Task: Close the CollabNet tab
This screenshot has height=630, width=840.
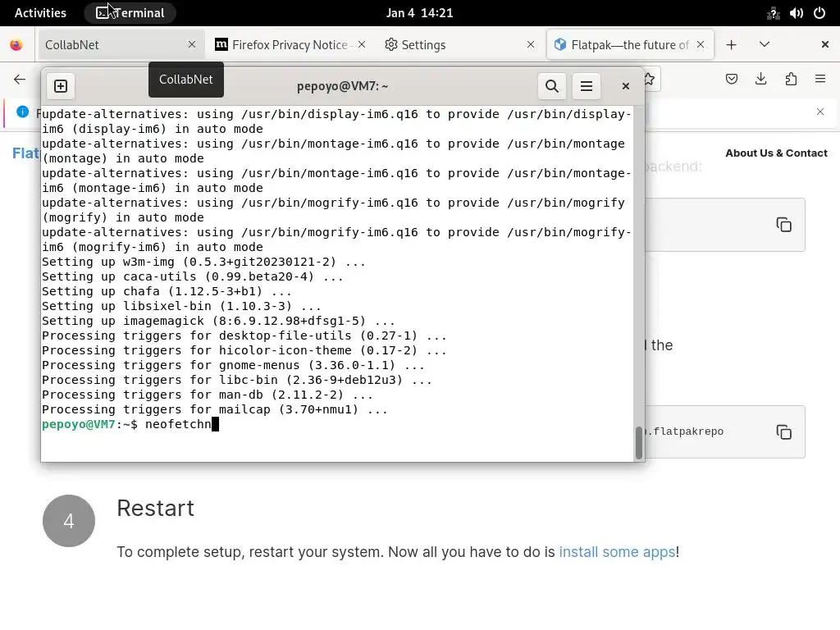Action: pos(192,44)
